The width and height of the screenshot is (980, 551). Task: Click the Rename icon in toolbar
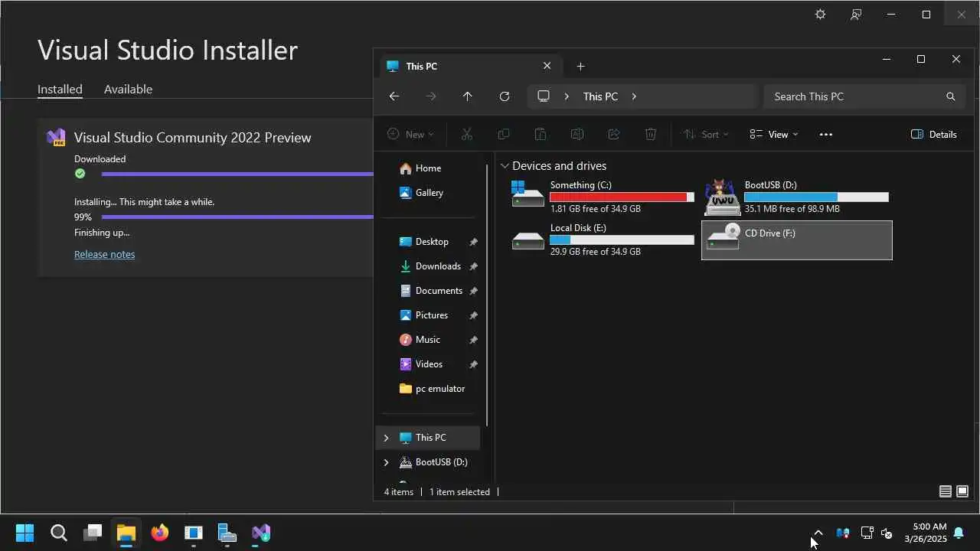pos(577,134)
